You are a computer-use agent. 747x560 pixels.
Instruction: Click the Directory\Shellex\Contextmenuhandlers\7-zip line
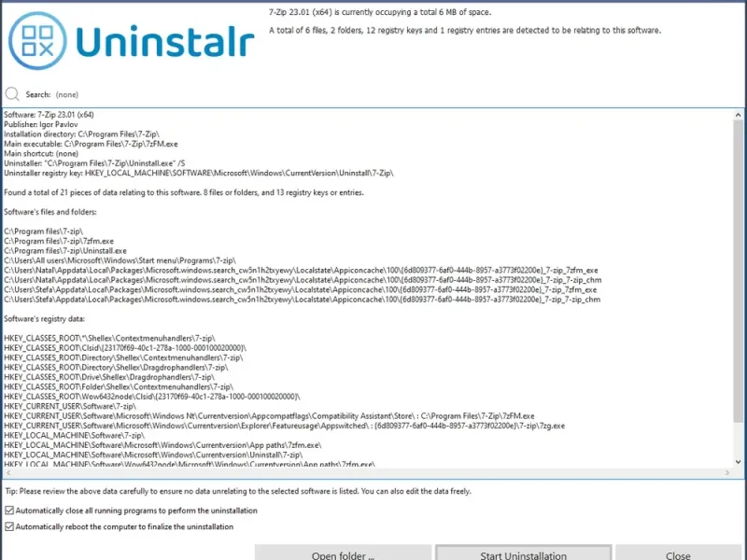(x=123, y=357)
